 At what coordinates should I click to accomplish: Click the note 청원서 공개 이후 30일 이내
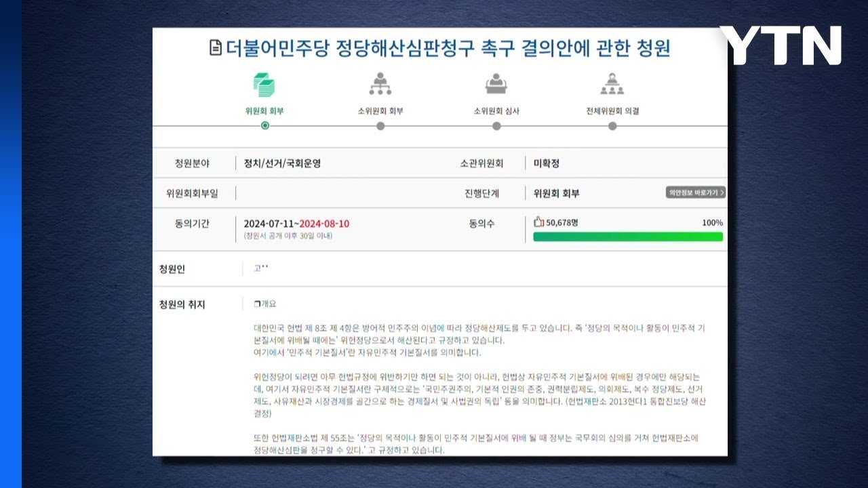click(288, 236)
